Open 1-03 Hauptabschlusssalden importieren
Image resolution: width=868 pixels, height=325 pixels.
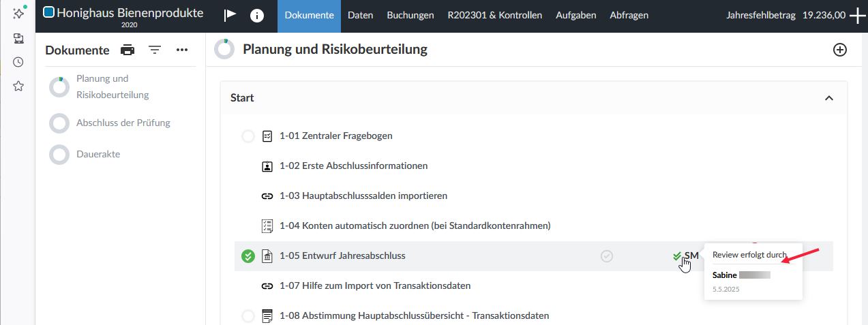[363, 196]
